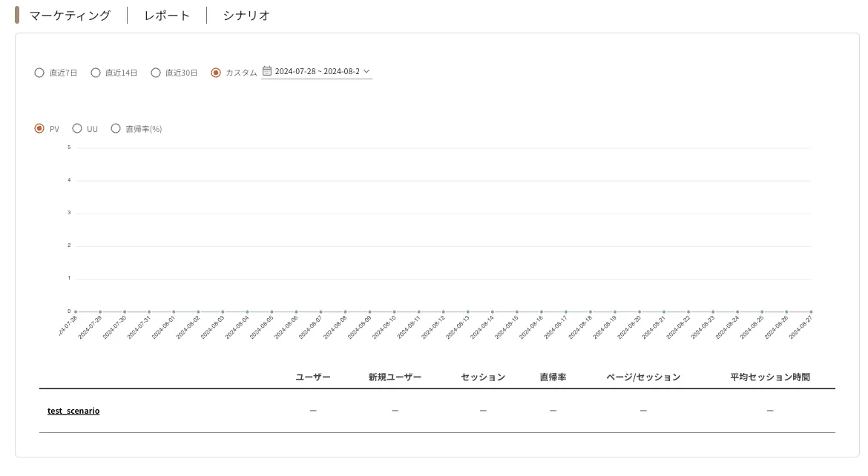Open the test_scenario link

pyautogui.click(x=73, y=411)
